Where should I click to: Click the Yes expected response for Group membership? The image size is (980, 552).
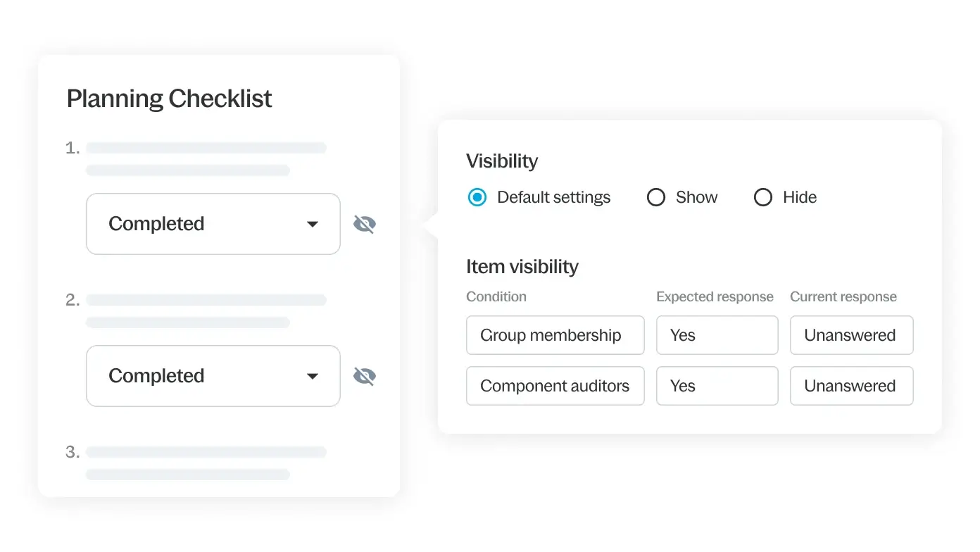[717, 335]
